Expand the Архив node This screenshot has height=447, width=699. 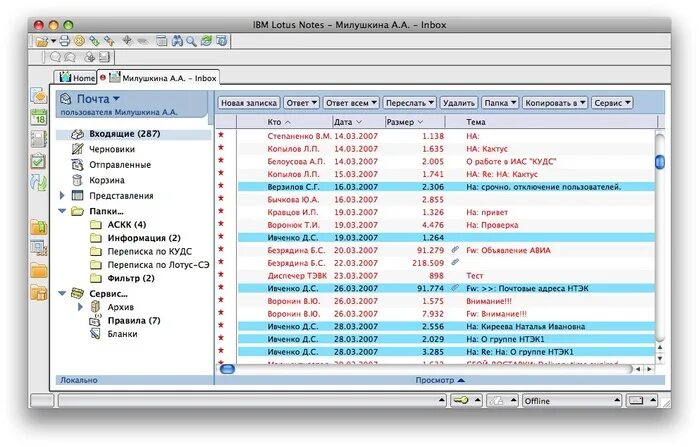click(80, 307)
